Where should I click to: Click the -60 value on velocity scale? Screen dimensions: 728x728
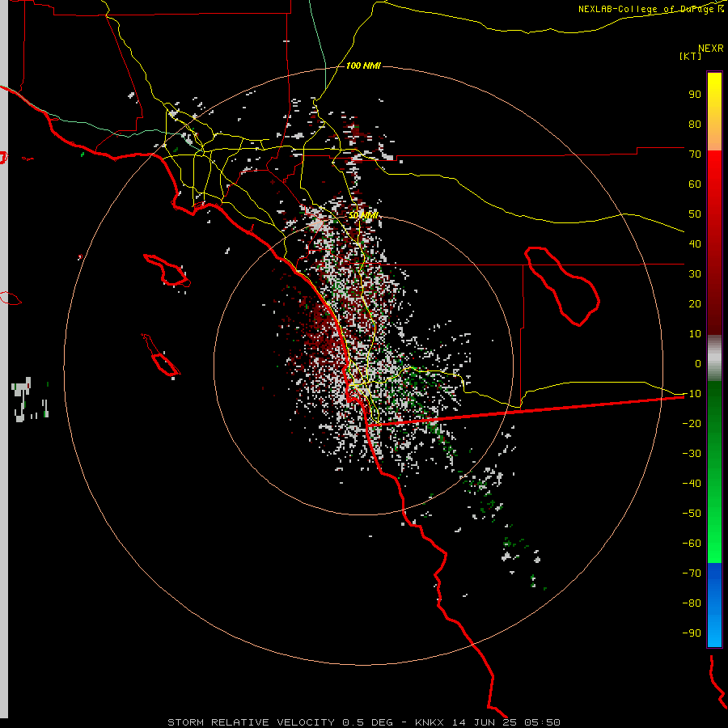[x=692, y=544]
